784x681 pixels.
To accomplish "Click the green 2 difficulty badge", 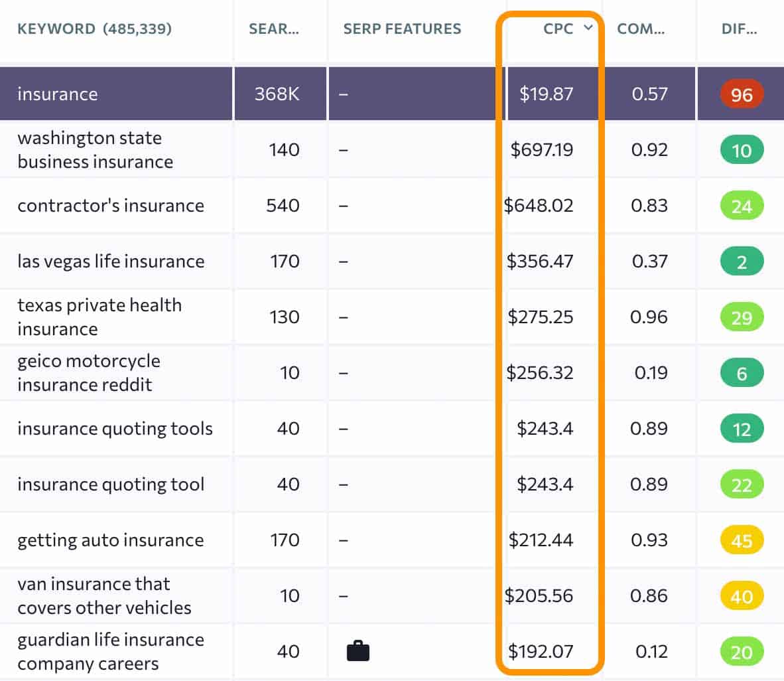I will pos(742,261).
